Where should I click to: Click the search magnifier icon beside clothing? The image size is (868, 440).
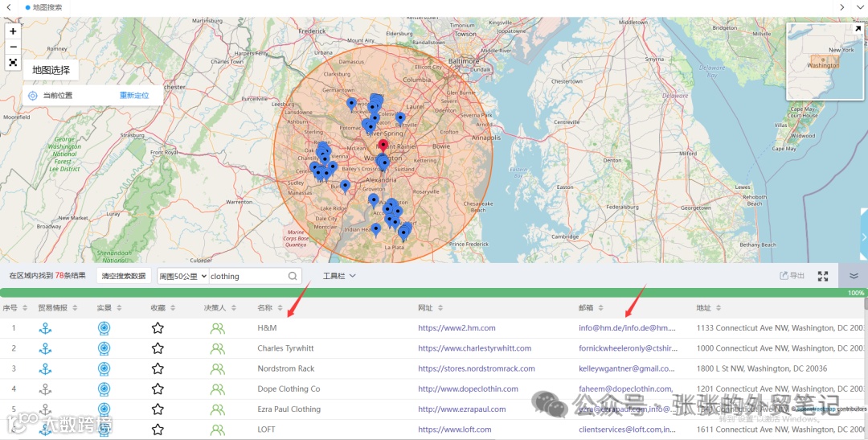click(293, 276)
